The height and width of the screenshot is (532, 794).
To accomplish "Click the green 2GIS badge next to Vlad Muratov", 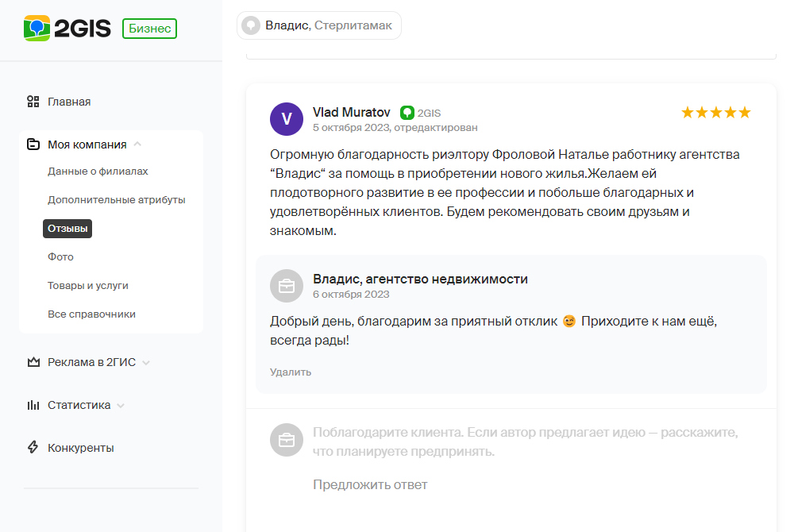I will [x=407, y=113].
